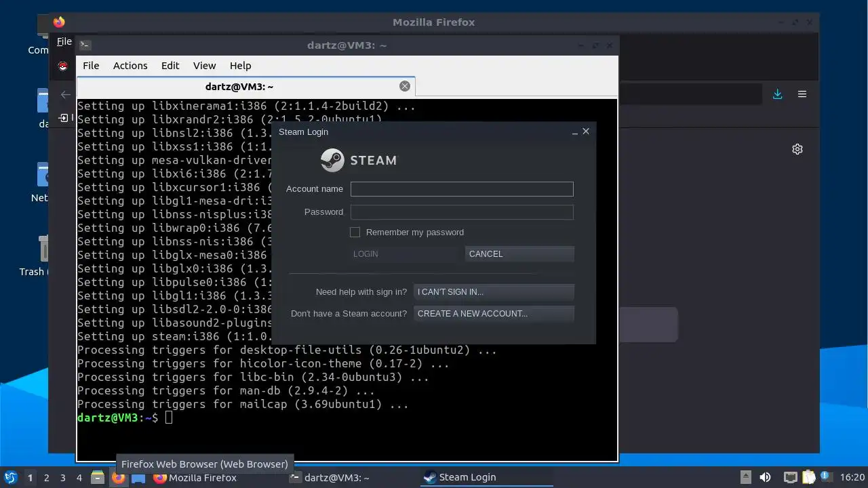868x488 pixels.
Task: Close the Steam Login dialog
Action: click(x=586, y=131)
